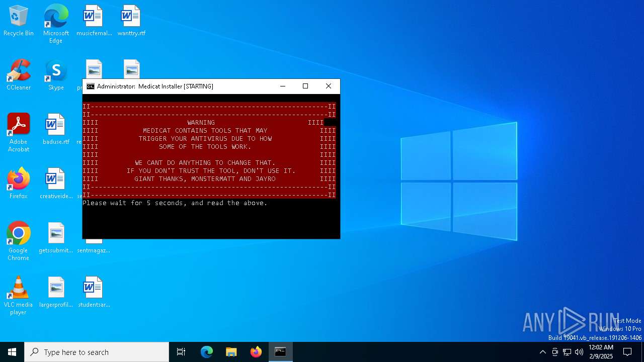Open the Windows Start menu
This screenshot has height=362, width=644.
12,352
